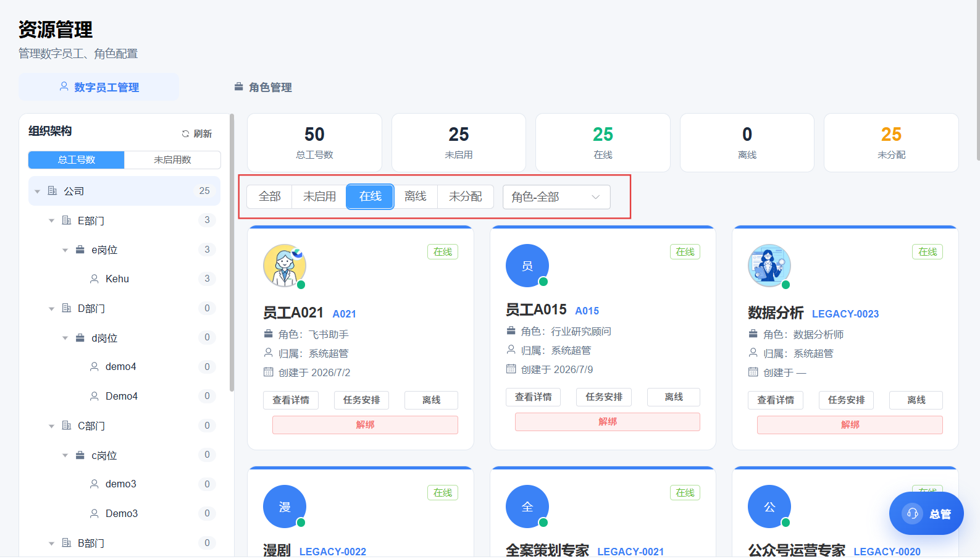This screenshot has width=980, height=559.
Task: Collapse the d岗位 tree node arrow
Action: click(x=65, y=338)
